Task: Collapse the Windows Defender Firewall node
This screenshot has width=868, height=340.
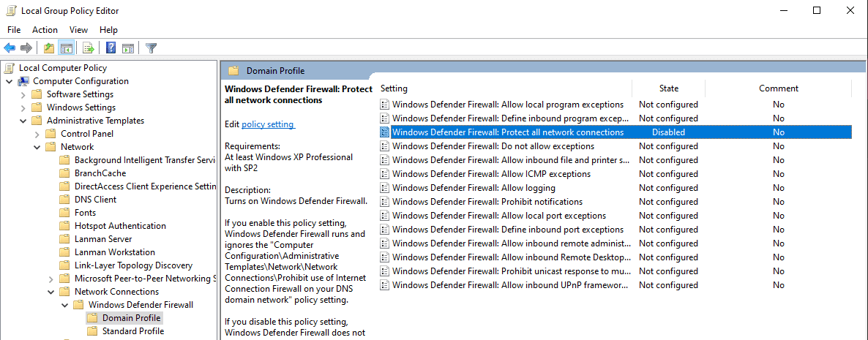Action: pos(65,305)
